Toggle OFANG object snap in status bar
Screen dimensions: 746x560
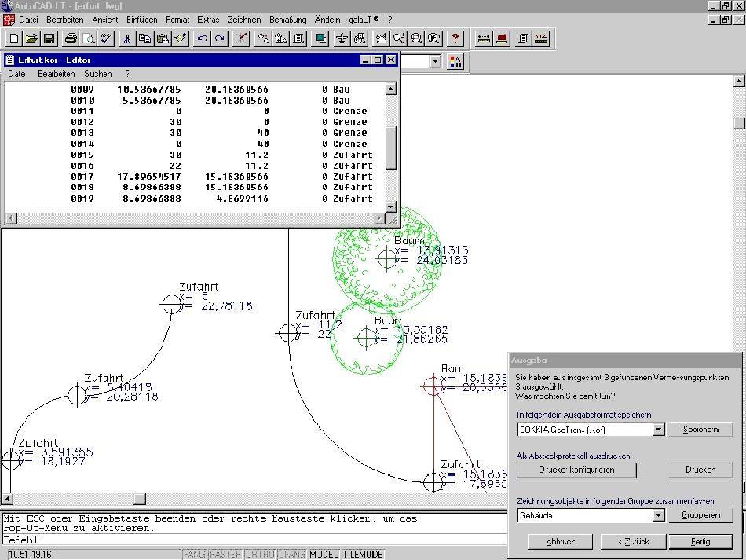(x=291, y=555)
